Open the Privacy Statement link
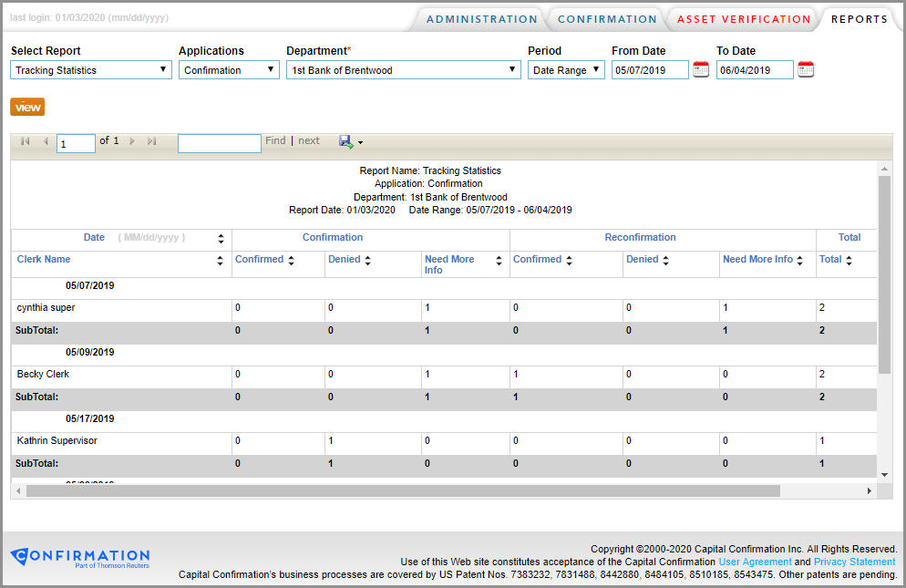Viewport: 906px width, 588px height. 854,562
